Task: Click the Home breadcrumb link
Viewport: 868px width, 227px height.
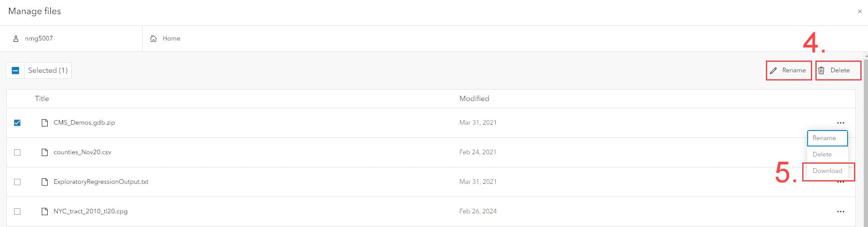Action: pos(171,39)
